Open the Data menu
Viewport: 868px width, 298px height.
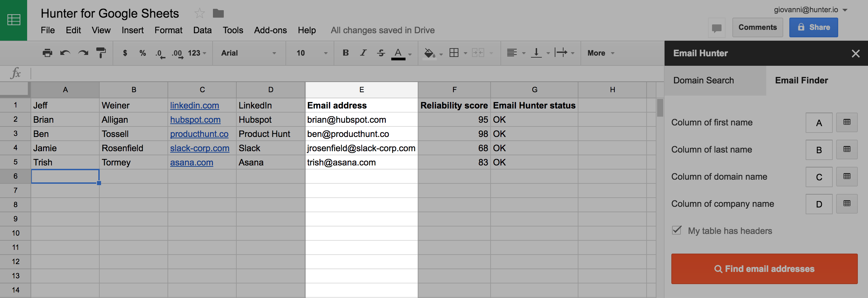click(202, 30)
